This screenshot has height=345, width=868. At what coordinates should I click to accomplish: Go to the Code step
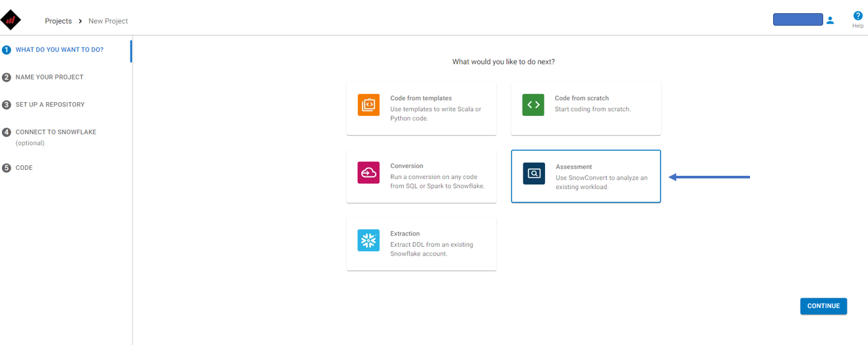coord(24,168)
